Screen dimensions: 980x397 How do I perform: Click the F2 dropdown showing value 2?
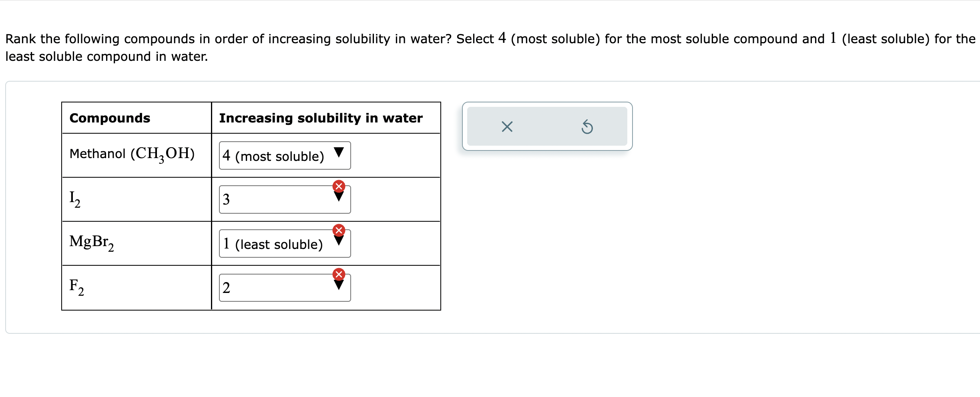pyautogui.click(x=285, y=287)
